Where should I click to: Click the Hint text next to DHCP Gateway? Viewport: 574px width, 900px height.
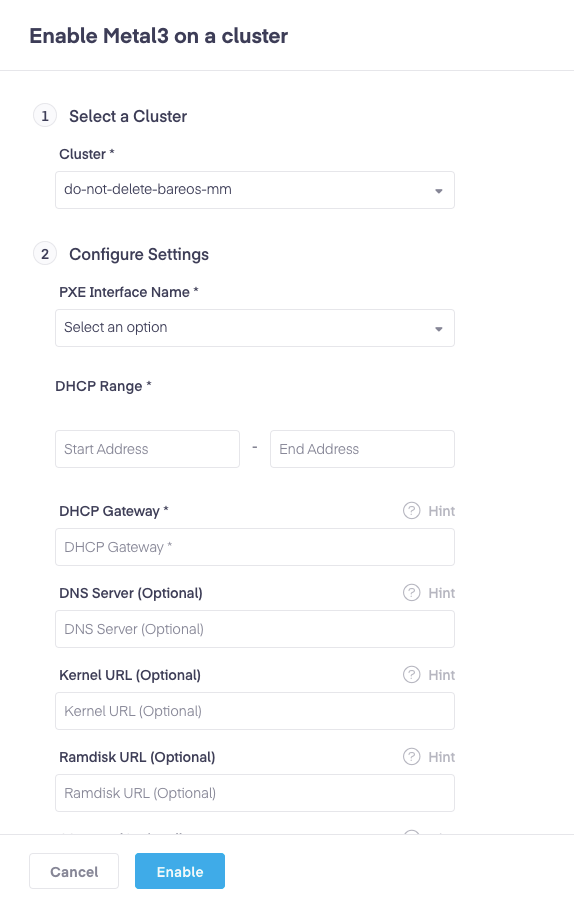[x=441, y=511]
